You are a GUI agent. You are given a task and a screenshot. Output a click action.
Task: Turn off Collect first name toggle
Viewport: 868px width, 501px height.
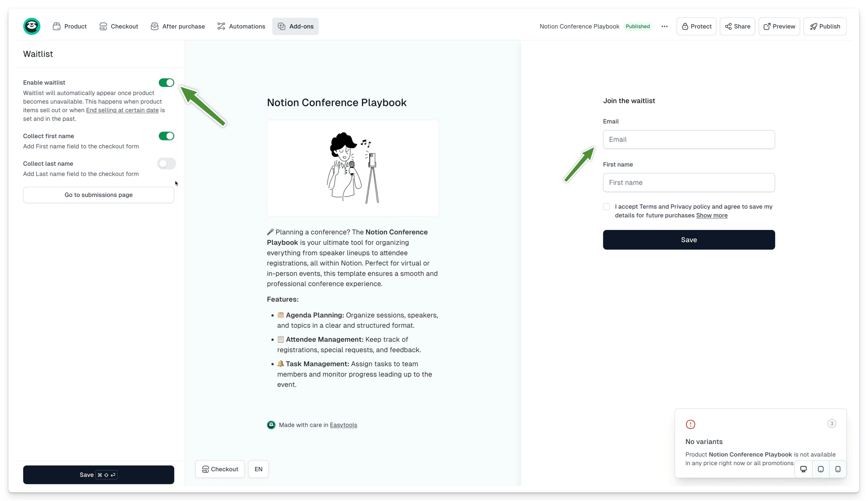coord(166,136)
